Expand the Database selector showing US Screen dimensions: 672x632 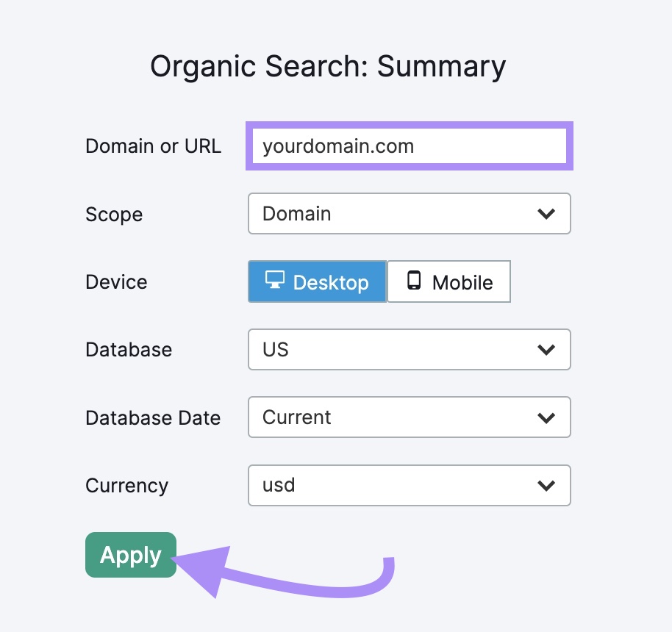click(409, 350)
